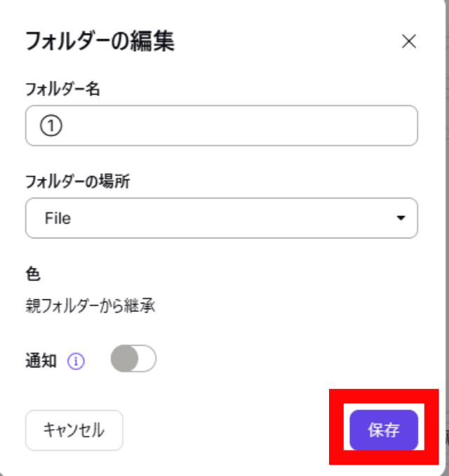The width and height of the screenshot is (449, 476).
Task: Close the フォルダーの編集 dialog with X
Action: tap(408, 41)
